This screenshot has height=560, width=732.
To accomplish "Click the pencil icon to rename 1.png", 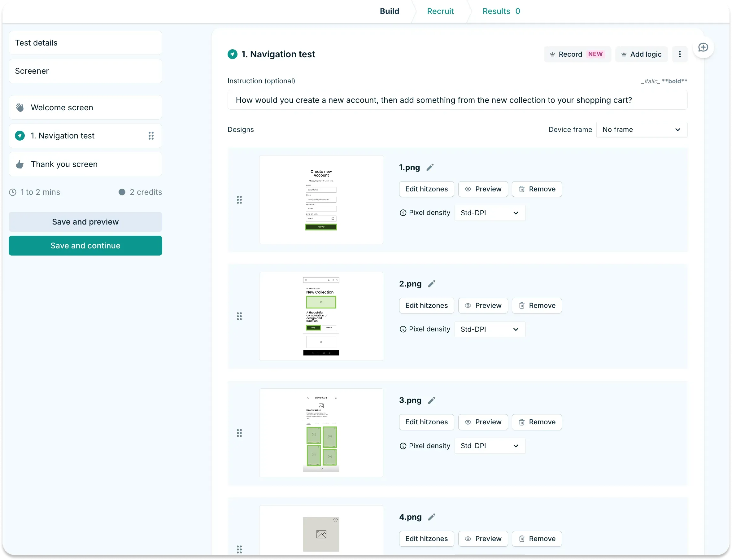I will (x=430, y=167).
